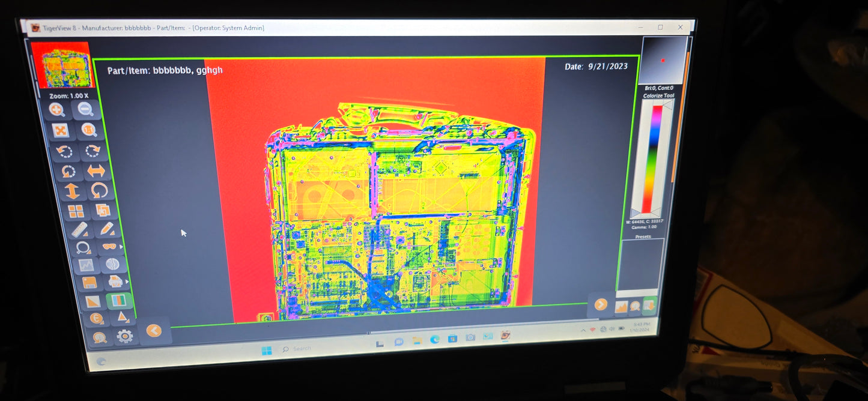Screen dimensions: 868x401
Task: Open the orange chevron panel expander
Action: tap(601, 305)
